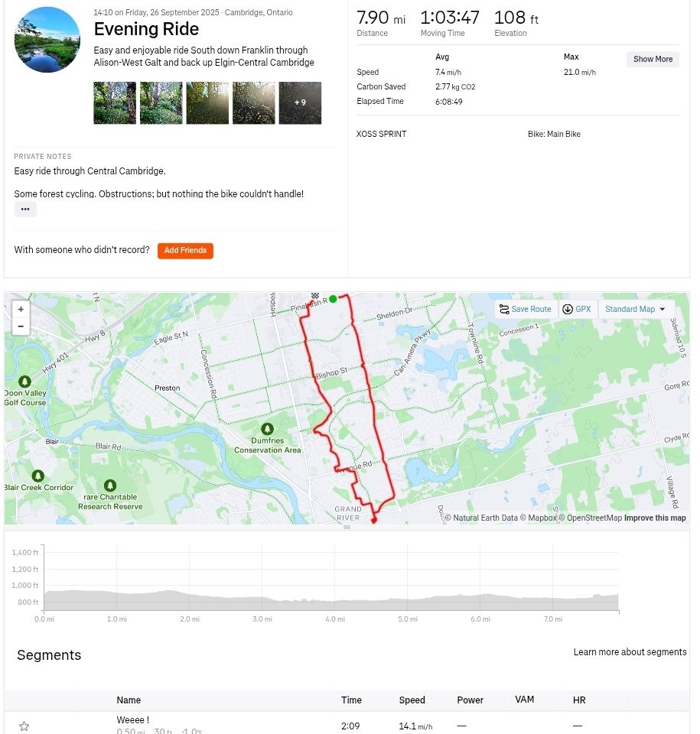Open the +9 more photos thumbnail
Viewport: 700px width, 734px height.
coord(300,103)
